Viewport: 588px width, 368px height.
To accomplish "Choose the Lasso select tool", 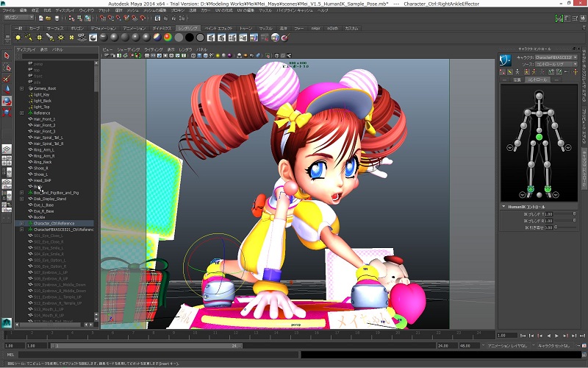I will [7, 67].
